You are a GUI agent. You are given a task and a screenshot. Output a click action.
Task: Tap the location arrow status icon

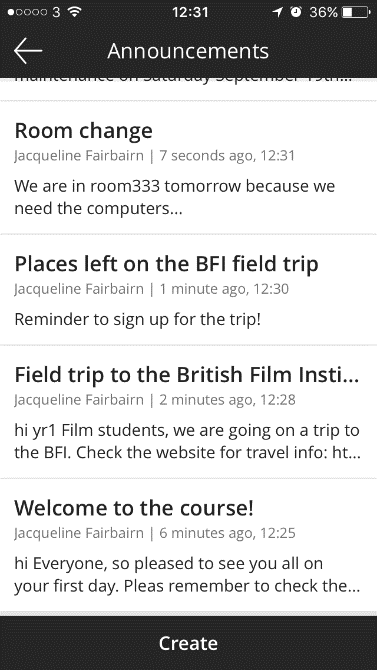coord(277,12)
